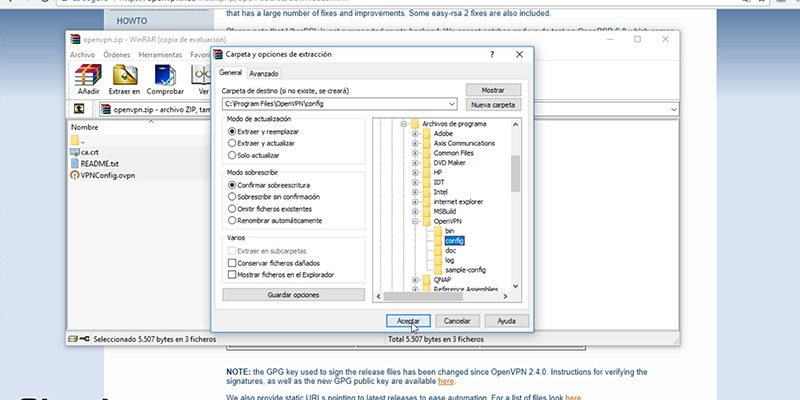
Task: Select the IDT folder in tree
Action: point(439,182)
